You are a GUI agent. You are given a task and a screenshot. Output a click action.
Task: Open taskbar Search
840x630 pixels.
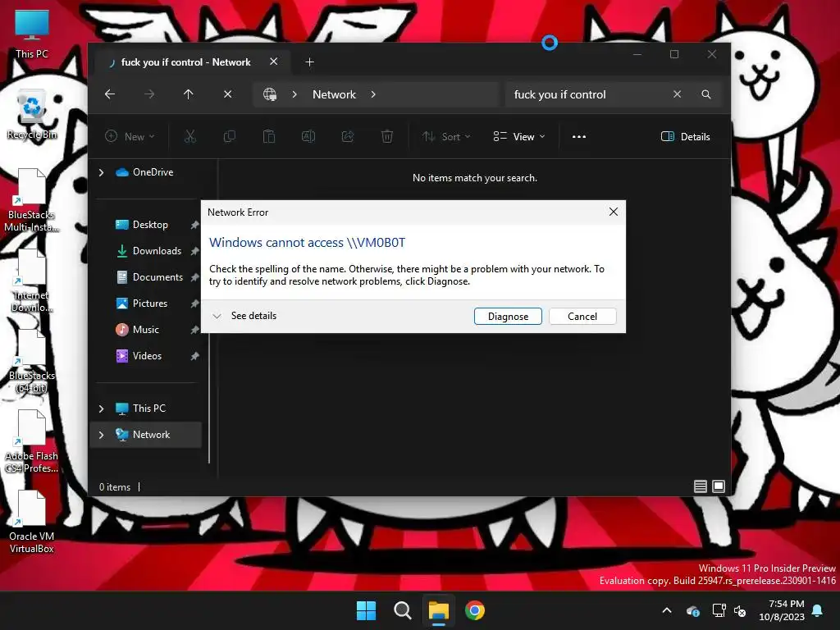click(x=402, y=610)
